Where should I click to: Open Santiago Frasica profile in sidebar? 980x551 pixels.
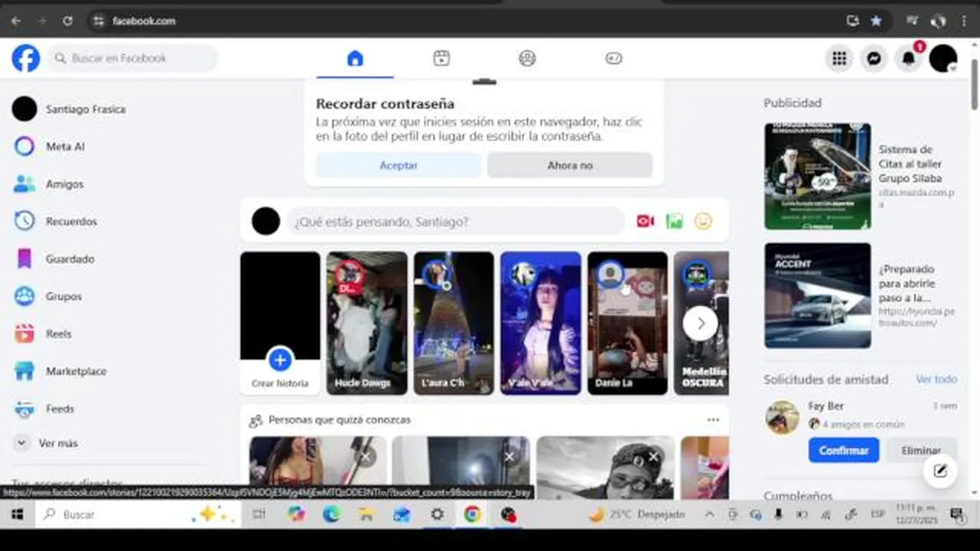(85, 109)
